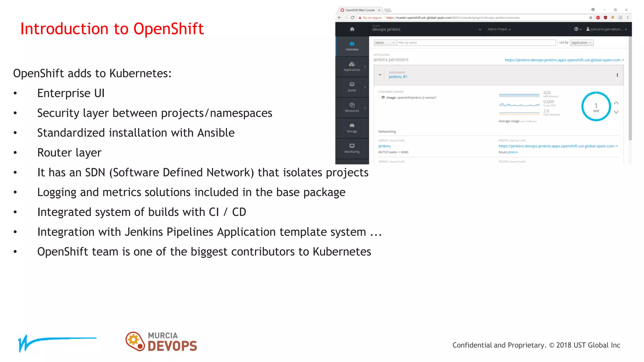644x362 pixels.
Task: Open the Route jenkins link
Action: 513,152
